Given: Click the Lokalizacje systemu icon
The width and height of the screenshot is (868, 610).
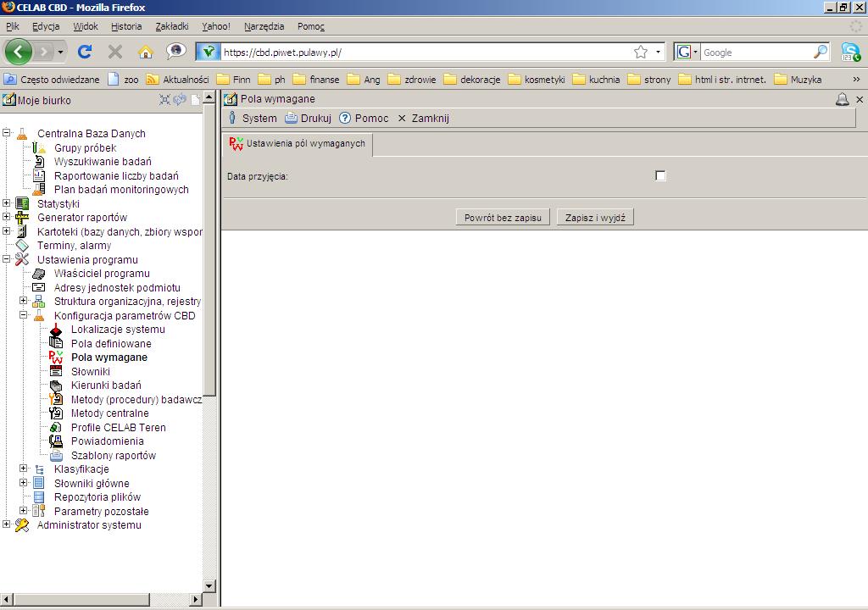Looking at the screenshot, I should 56,330.
